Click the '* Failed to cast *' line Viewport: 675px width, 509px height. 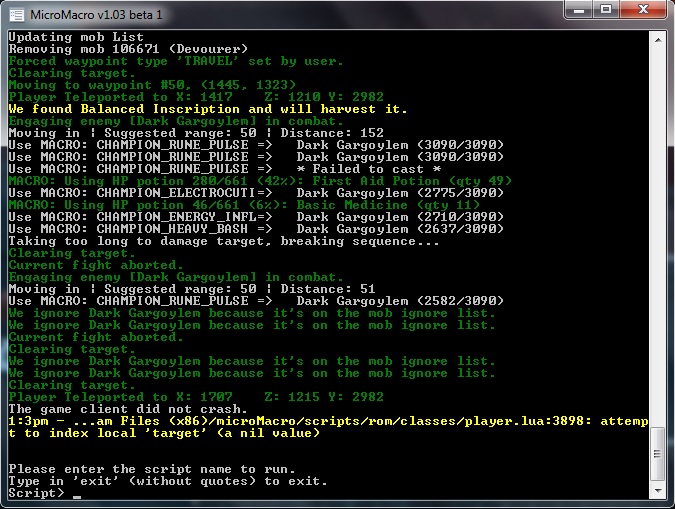[x=224, y=169]
